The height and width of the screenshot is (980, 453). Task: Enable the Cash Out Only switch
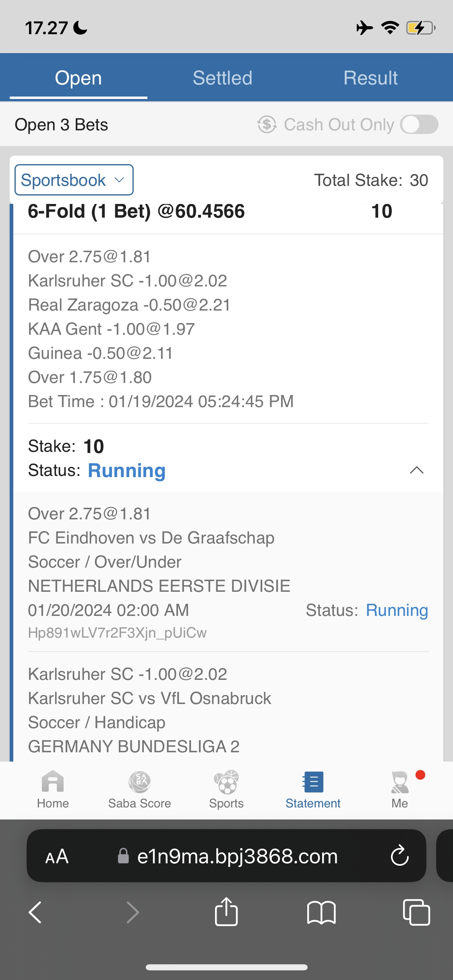click(419, 125)
